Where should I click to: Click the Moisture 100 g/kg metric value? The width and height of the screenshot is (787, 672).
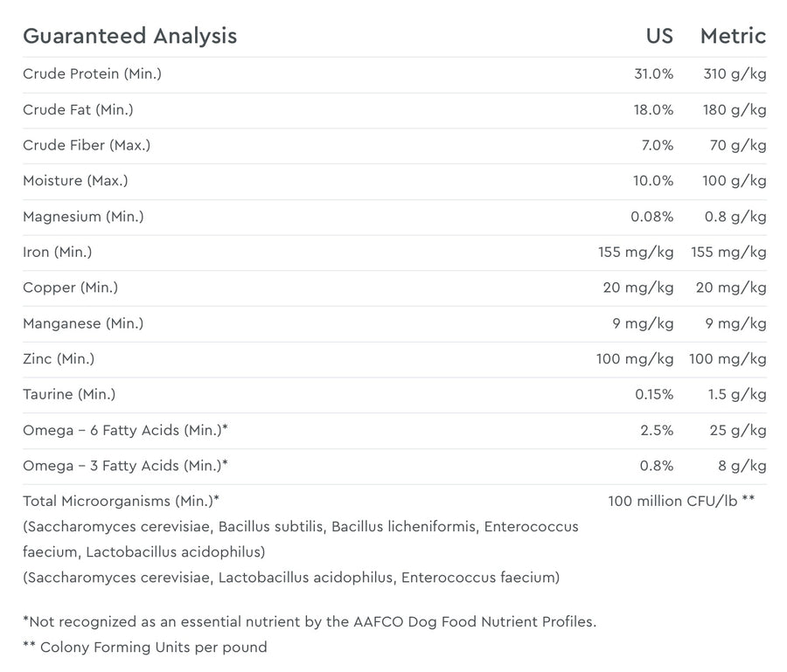click(x=735, y=181)
